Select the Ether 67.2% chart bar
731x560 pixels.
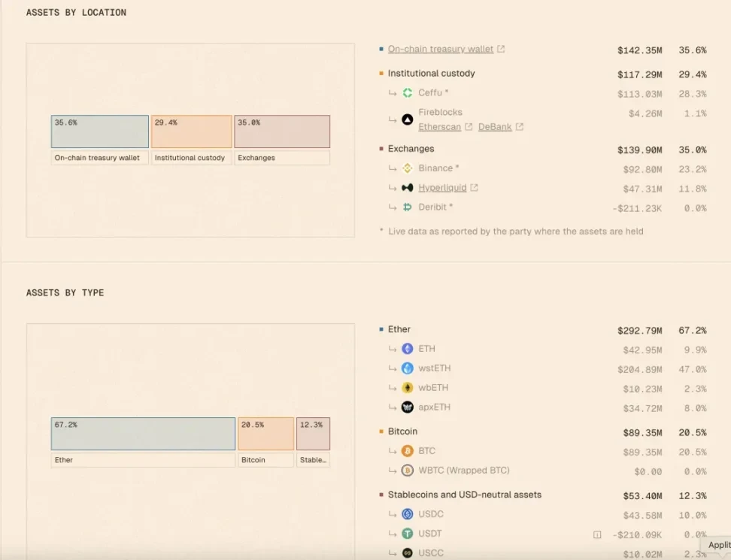tap(143, 434)
